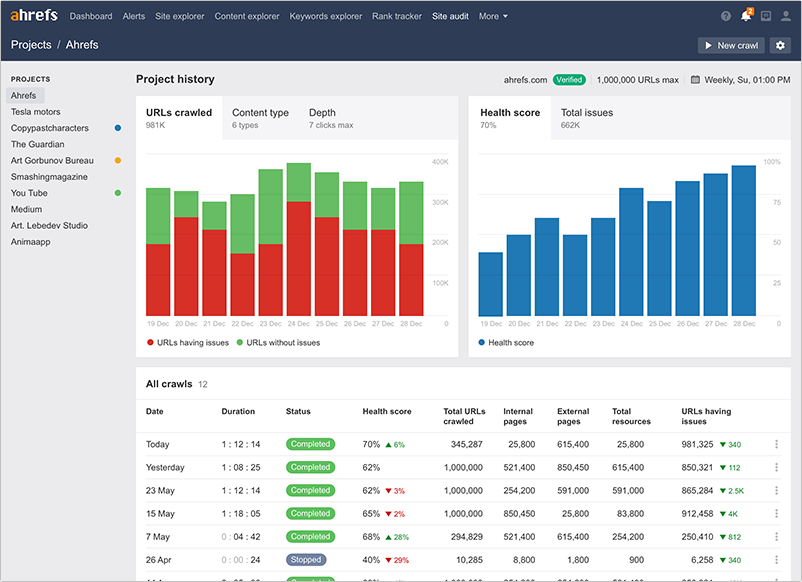Select You Tube project
Image resolution: width=802 pixels, height=582 pixels.
tap(29, 193)
